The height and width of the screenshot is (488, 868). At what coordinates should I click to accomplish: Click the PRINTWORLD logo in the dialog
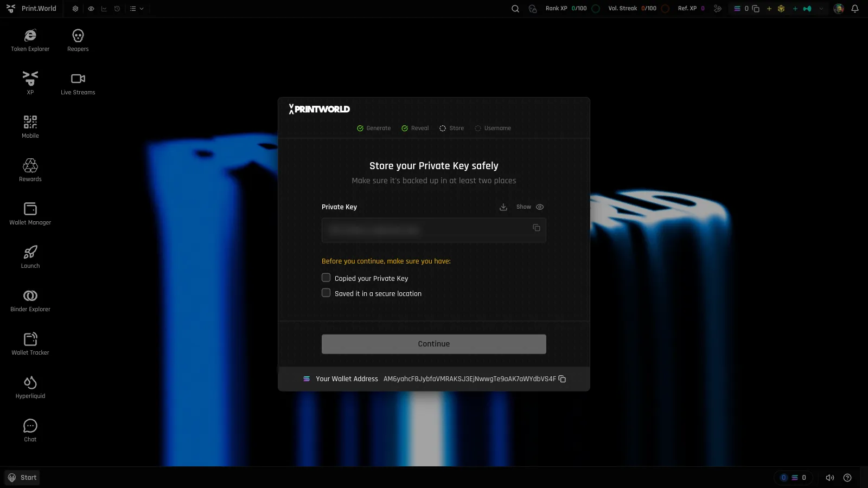coord(320,109)
